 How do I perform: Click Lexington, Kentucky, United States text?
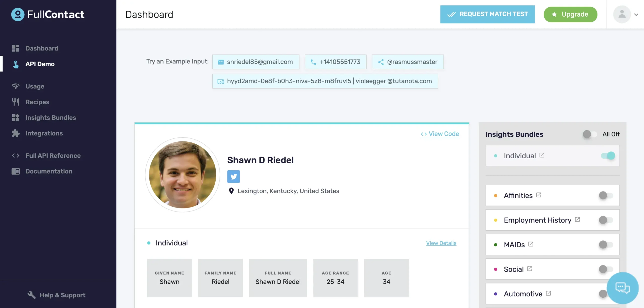pyautogui.click(x=288, y=191)
